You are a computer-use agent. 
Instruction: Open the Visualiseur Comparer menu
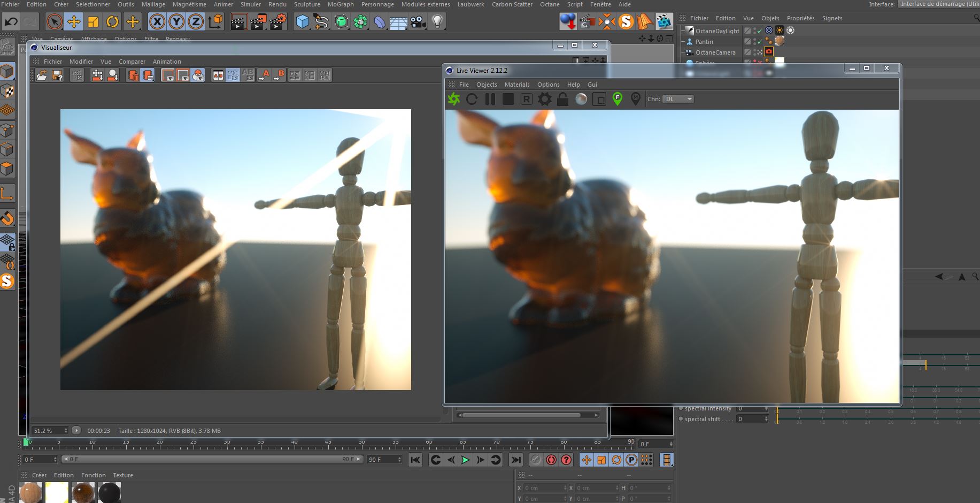[x=132, y=62]
